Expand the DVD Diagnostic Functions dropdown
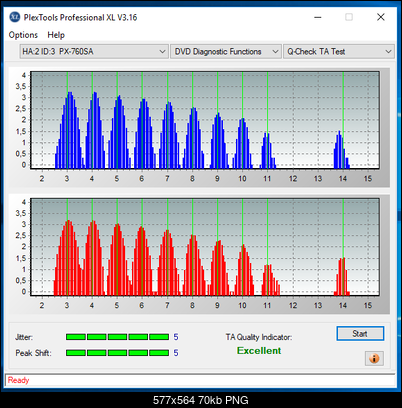This screenshot has width=402, height=408. 225,52
